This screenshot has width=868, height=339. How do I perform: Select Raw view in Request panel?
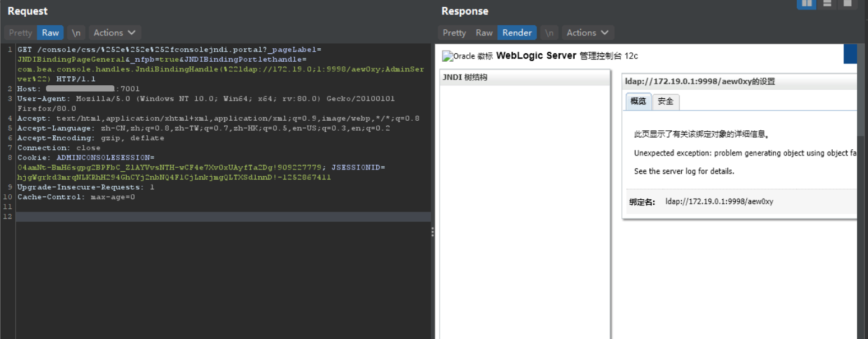(50, 33)
